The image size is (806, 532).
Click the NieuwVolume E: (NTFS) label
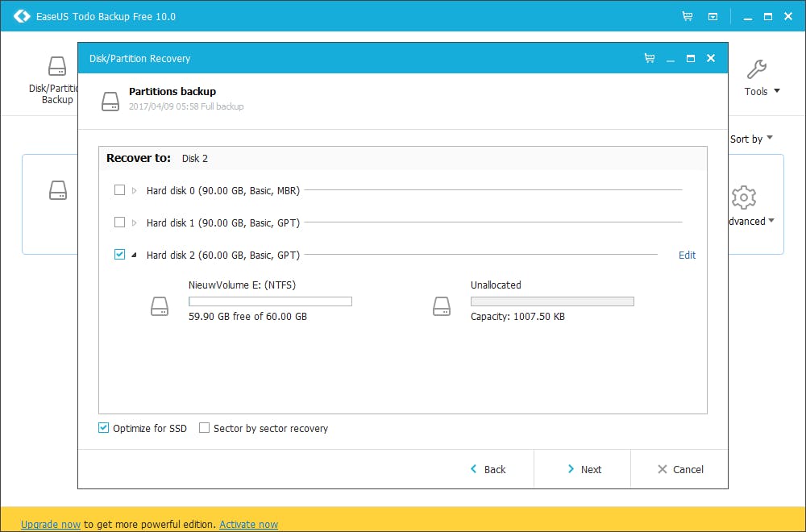[242, 285]
